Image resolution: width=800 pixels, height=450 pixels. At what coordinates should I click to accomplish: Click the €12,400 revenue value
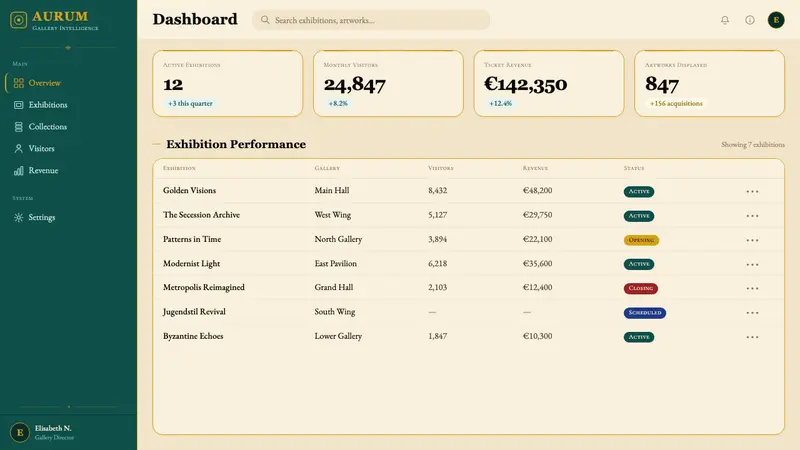(537, 287)
